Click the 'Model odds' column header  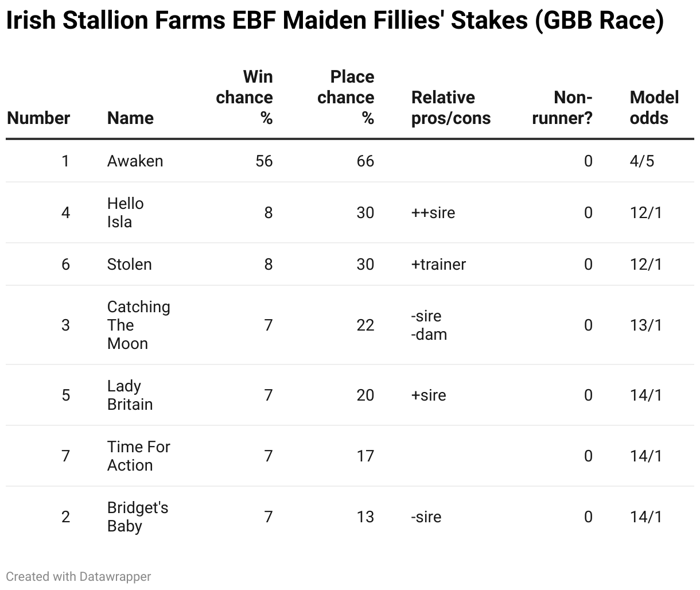pyautogui.click(x=654, y=108)
